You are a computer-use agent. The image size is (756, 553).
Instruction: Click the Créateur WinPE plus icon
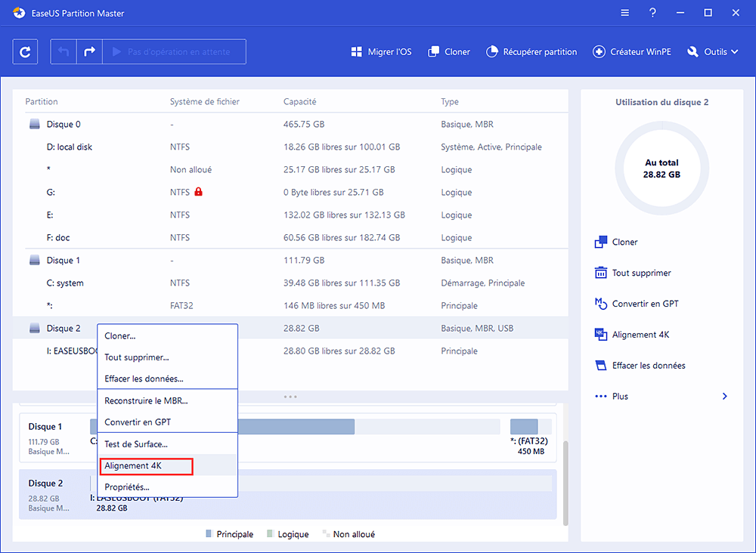coord(599,52)
